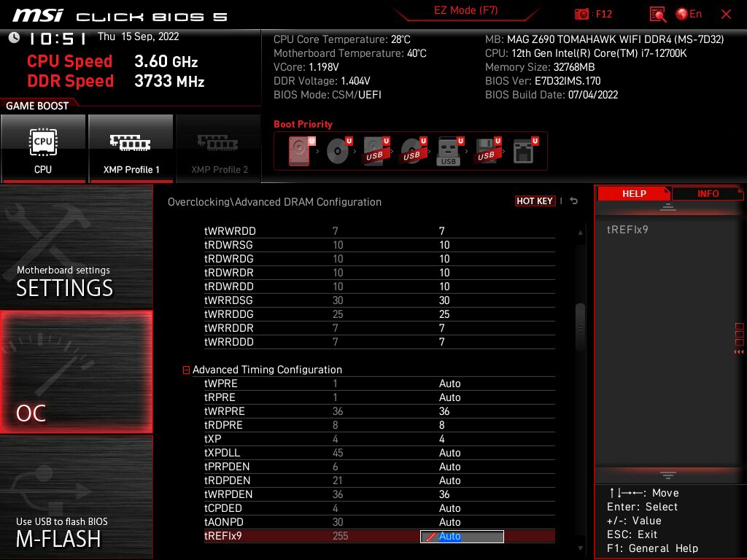Screen dimensions: 747x560
Task: Edit the tRDPRE value 8
Action: 441,425
